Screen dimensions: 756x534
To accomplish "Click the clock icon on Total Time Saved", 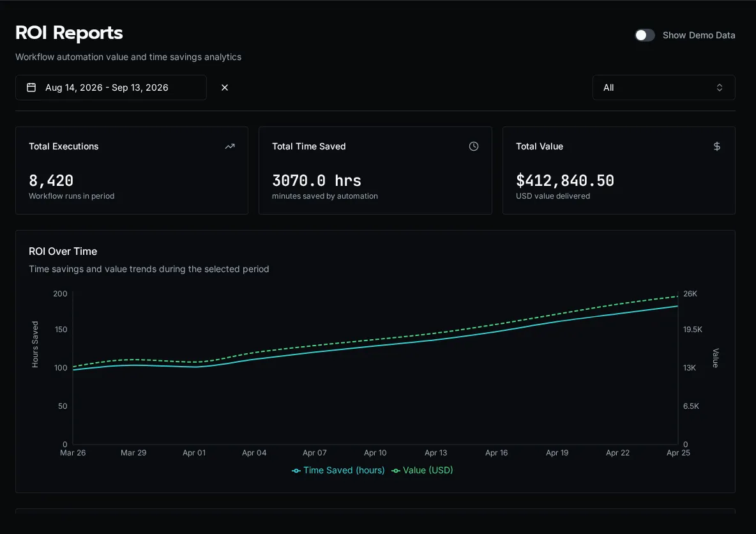I will [474, 146].
